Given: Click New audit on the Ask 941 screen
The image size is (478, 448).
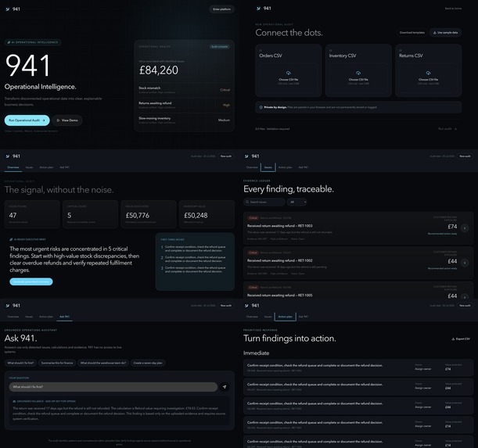Looking at the screenshot, I should click(226, 306).
